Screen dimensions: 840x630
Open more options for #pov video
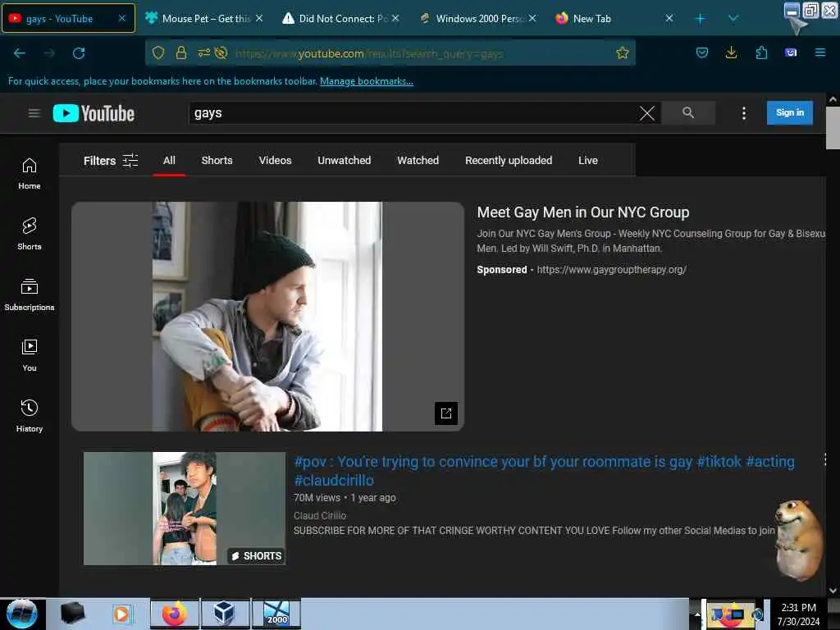click(x=824, y=459)
